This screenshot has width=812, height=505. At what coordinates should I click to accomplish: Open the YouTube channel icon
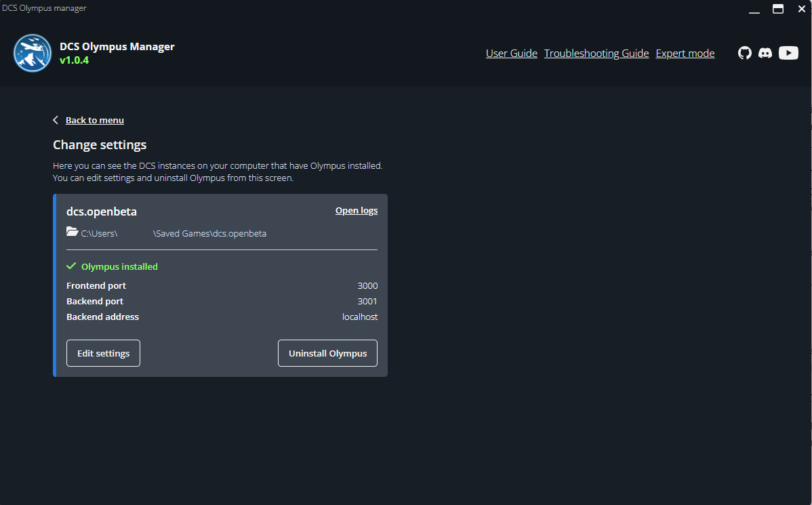click(788, 53)
